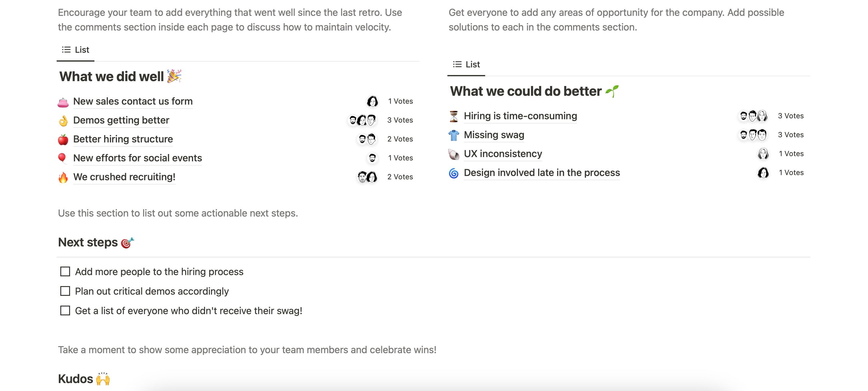Click the 3 Votes count for Demos getting better
This screenshot has height=391, width=868.
400,120
